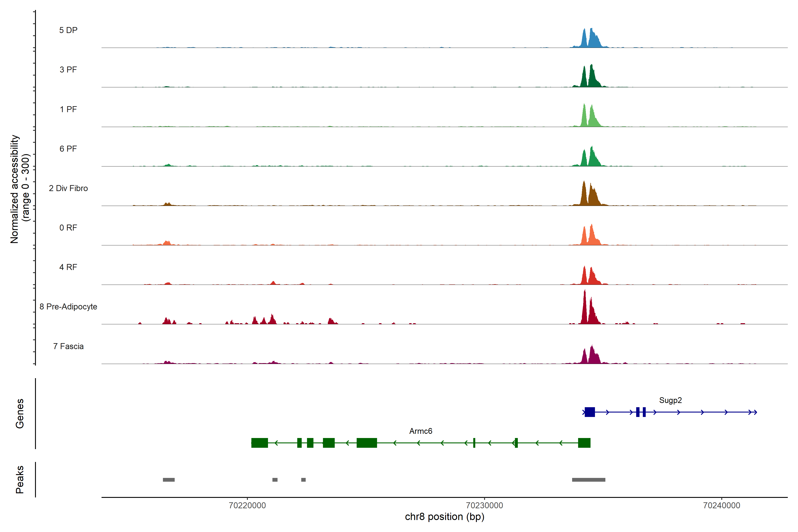Click the Genes panel label

pos(20,413)
